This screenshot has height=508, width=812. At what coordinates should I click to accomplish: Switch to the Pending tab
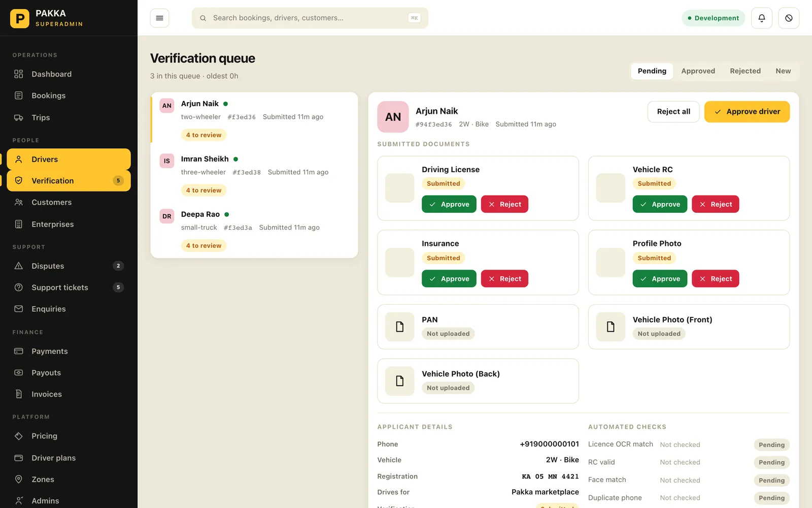652,71
